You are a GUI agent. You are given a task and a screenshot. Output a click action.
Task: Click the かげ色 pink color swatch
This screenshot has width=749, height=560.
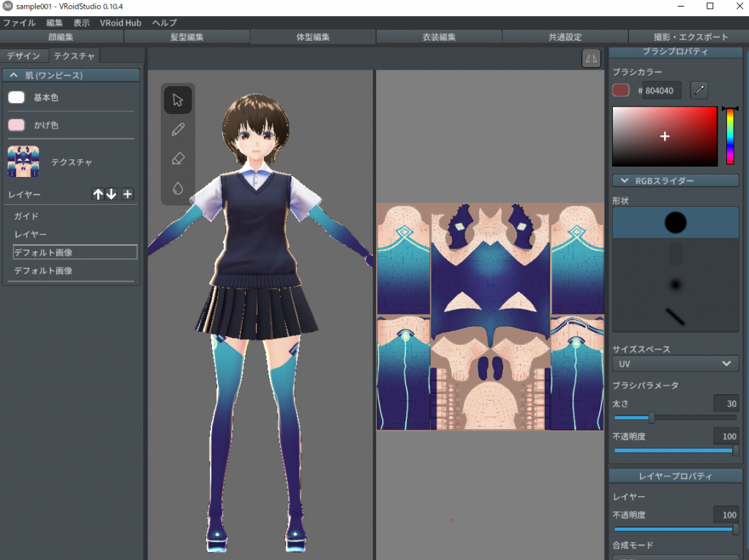(x=16, y=125)
